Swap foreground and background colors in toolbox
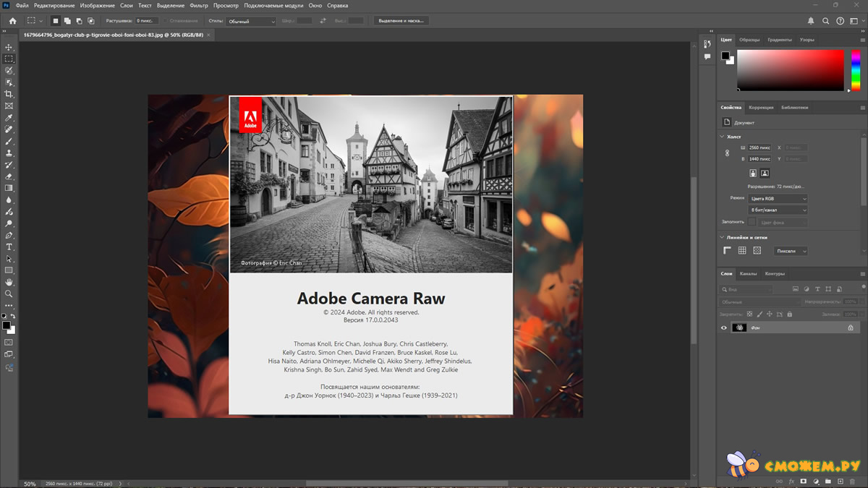The image size is (868, 488). 13,317
